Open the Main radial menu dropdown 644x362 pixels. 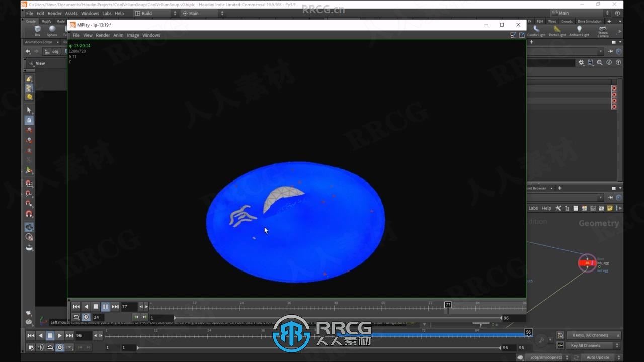(x=203, y=14)
